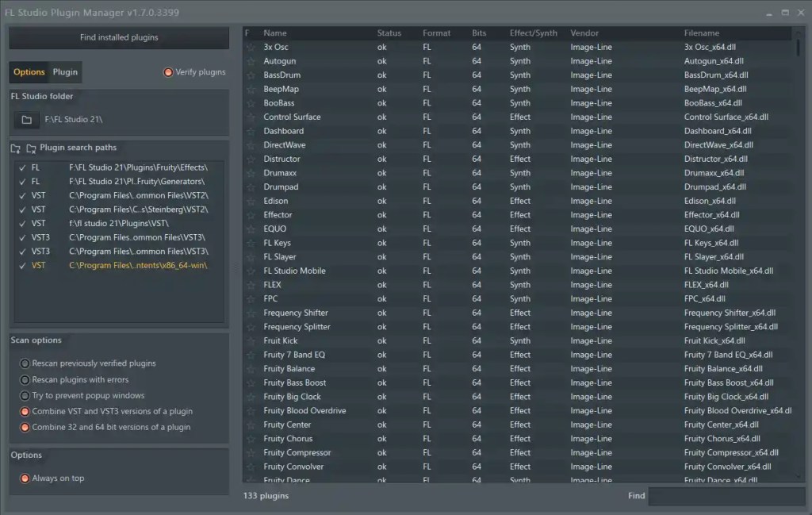Select the Fruity Convolver row

click(519, 467)
